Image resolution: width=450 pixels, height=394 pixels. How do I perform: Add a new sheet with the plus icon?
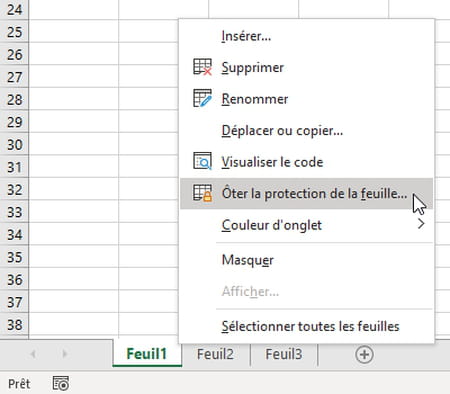364,354
